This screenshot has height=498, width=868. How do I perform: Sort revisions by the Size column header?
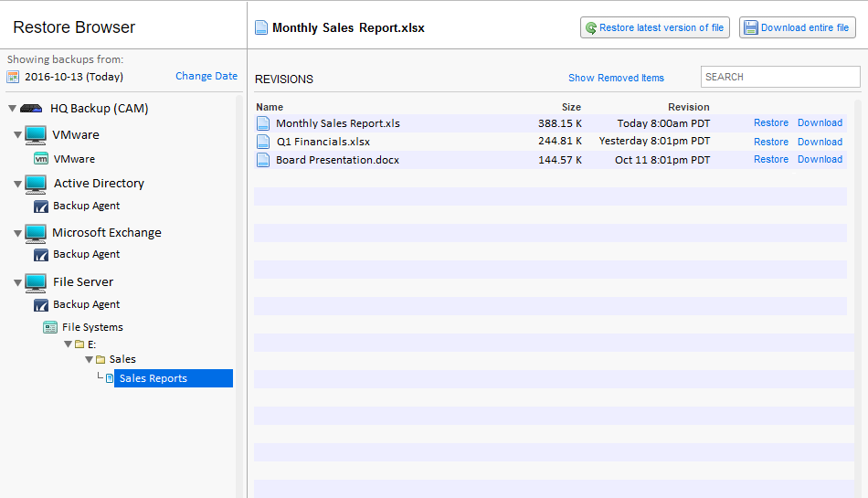click(571, 107)
